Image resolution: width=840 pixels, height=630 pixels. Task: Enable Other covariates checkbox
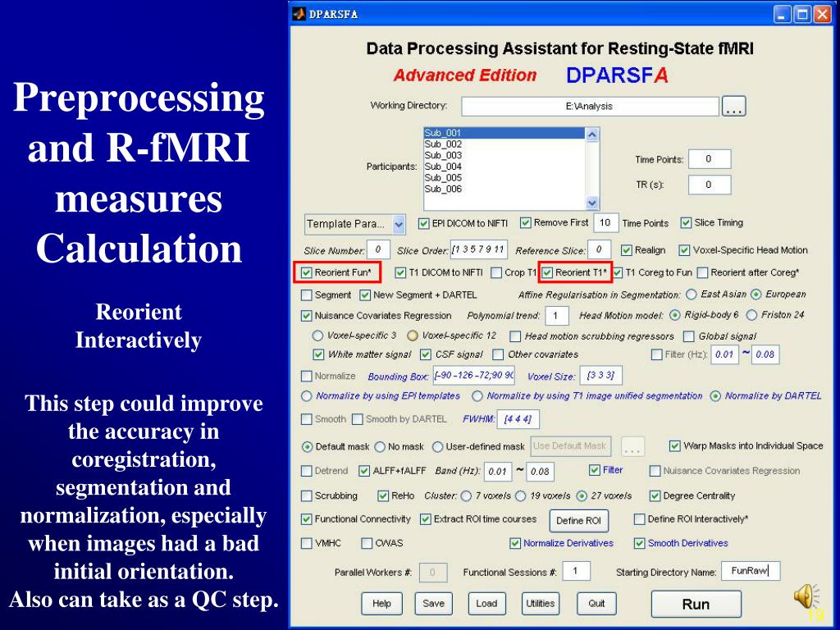point(498,354)
